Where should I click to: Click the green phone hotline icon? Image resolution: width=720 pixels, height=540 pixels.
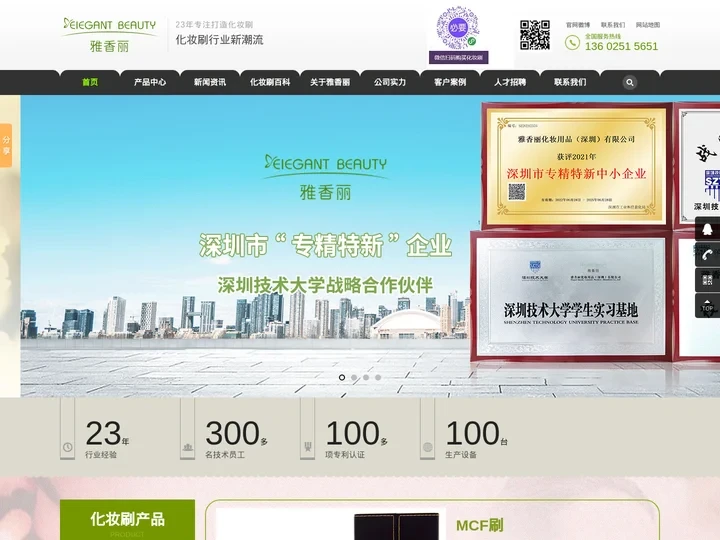(x=572, y=43)
